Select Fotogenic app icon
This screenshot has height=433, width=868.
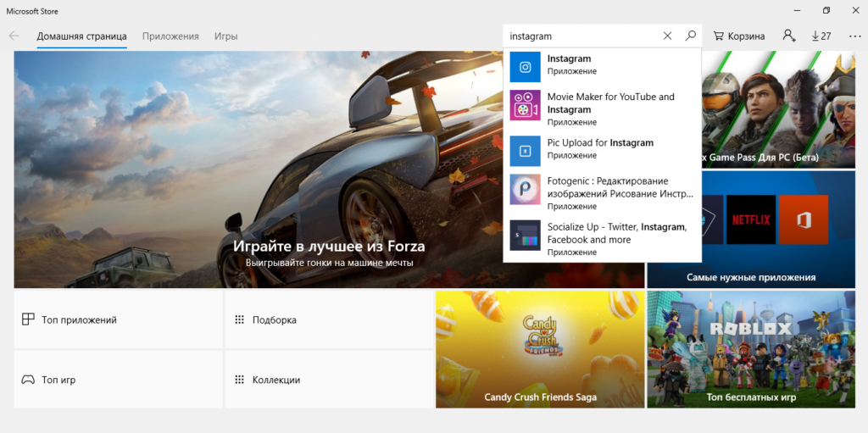pos(525,189)
